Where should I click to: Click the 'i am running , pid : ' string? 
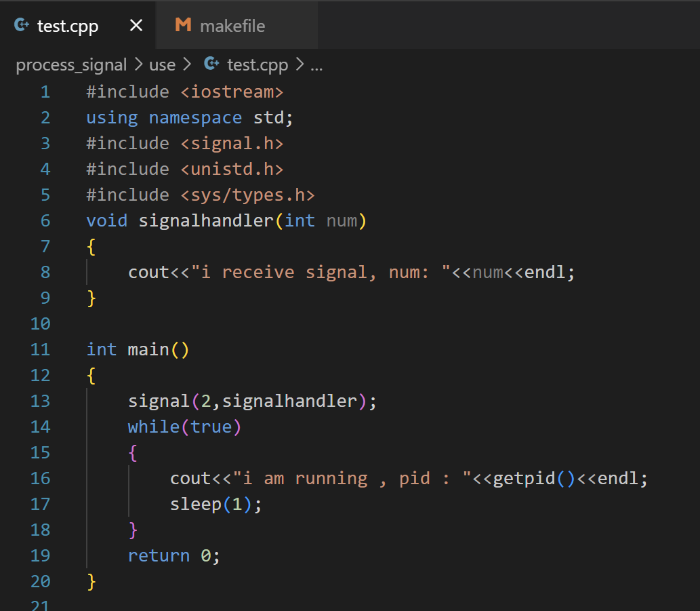click(x=352, y=478)
